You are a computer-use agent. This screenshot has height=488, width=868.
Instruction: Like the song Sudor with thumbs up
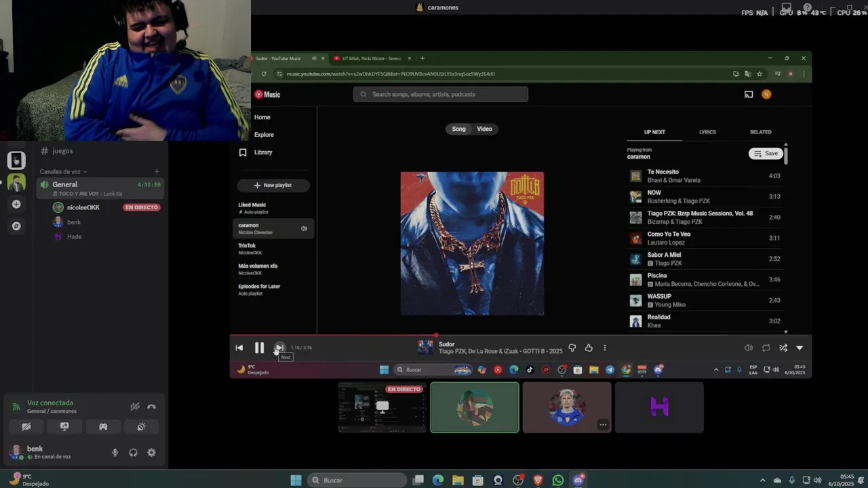[589, 348]
